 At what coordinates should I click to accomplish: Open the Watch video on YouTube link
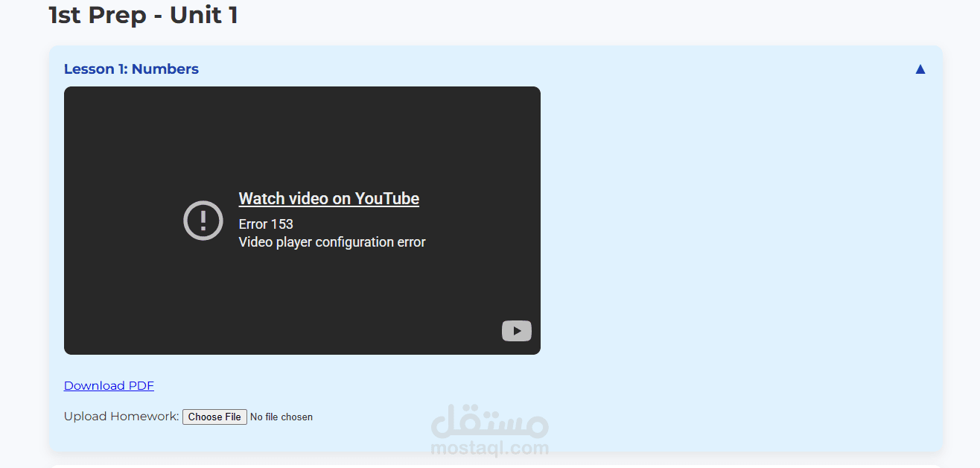(328, 199)
